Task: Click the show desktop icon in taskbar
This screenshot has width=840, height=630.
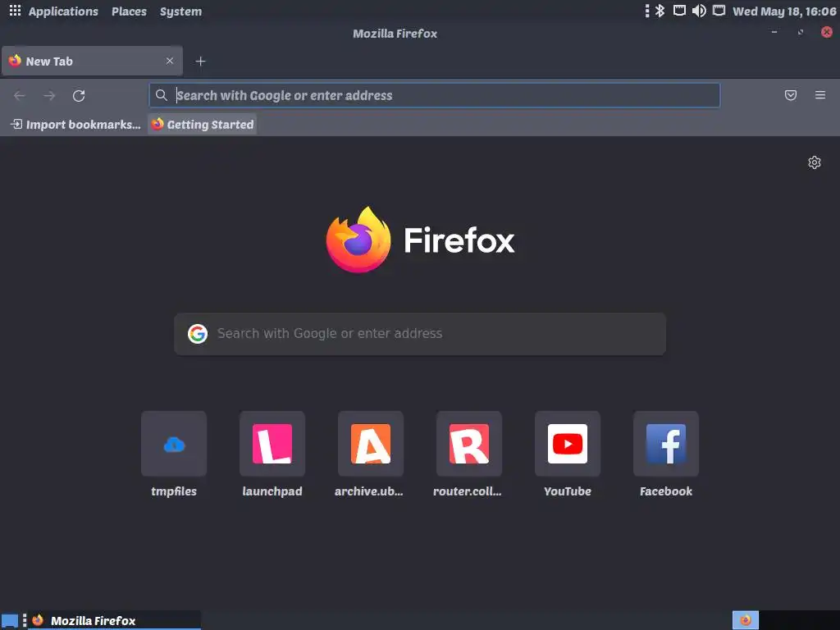Action: click(10, 621)
